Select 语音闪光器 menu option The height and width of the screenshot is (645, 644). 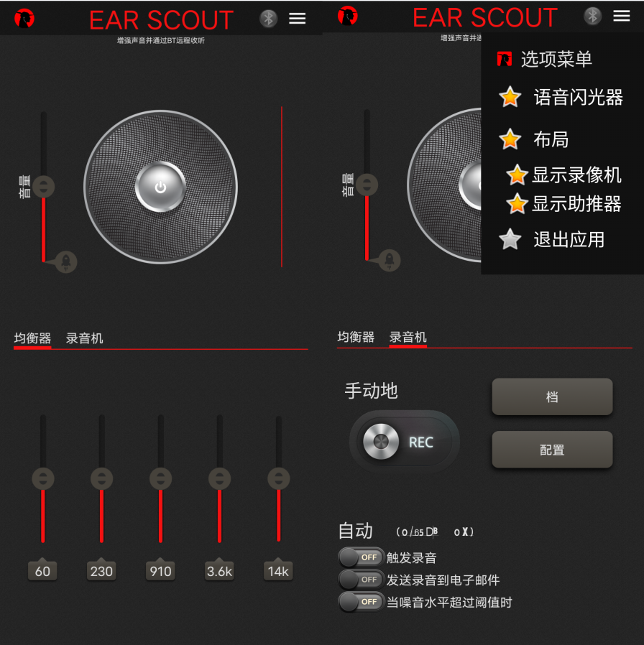(x=578, y=98)
